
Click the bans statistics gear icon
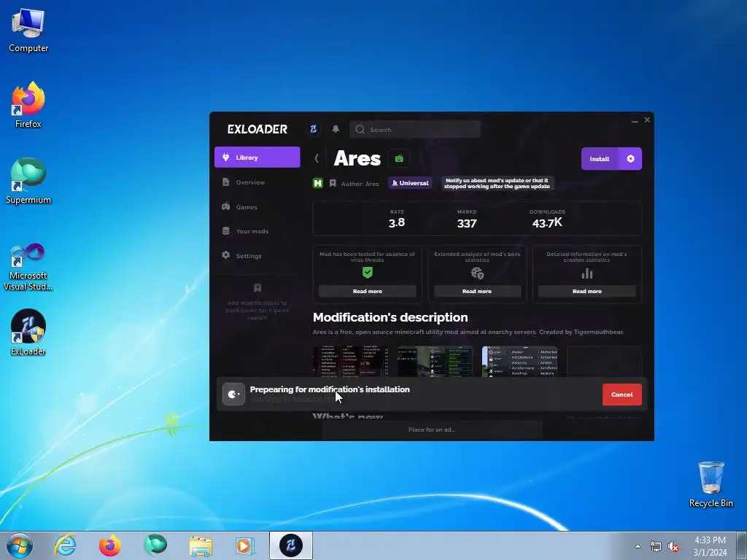[477, 273]
